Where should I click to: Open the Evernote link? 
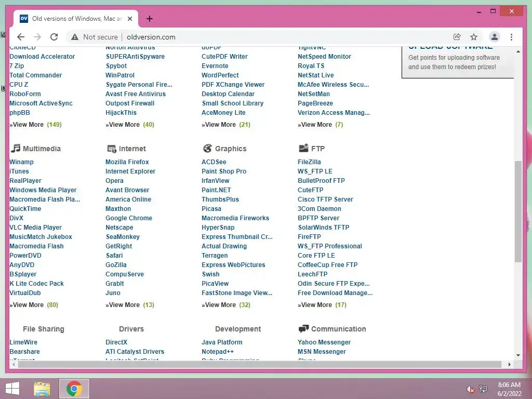[215, 66]
